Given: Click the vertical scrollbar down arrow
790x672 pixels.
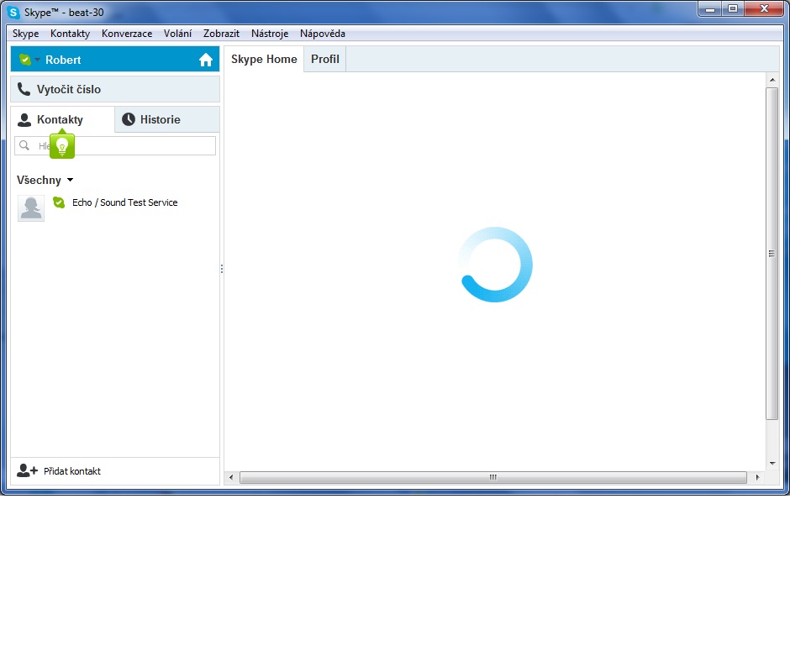Looking at the screenshot, I should point(772,463).
